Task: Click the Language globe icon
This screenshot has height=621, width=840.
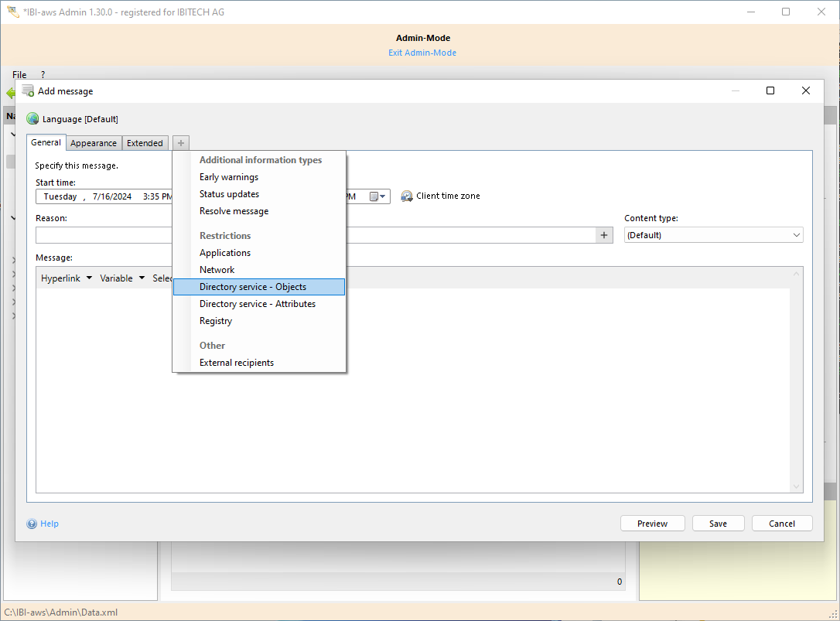Action: click(32, 119)
